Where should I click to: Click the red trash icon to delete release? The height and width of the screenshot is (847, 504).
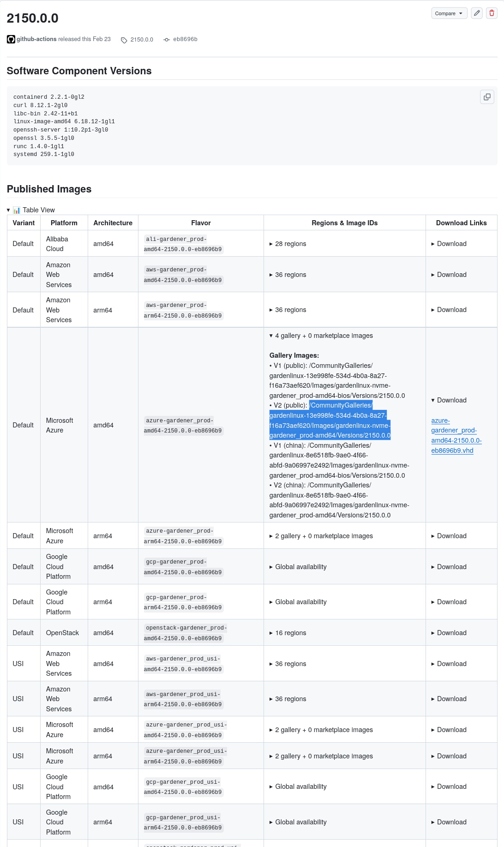point(491,13)
